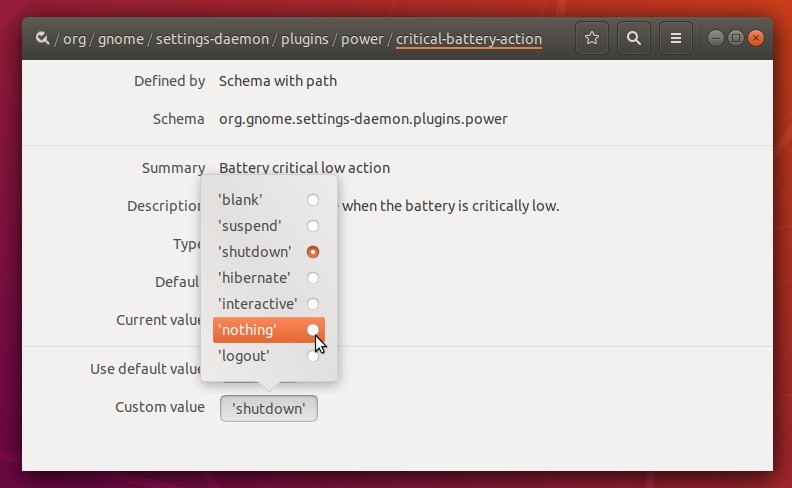Screen dimensions: 792x488
Task: Navigate to the gnome path segment
Action: pyautogui.click(x=121, y=39)
